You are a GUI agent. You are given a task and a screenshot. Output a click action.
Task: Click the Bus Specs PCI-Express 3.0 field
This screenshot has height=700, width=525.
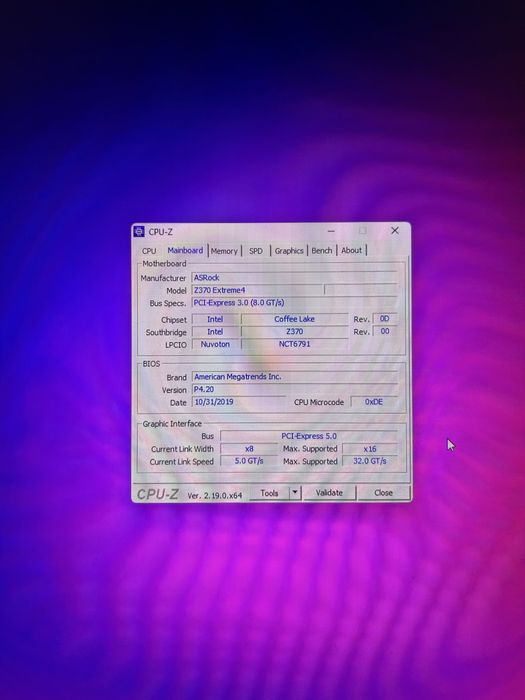click(295, 303)
